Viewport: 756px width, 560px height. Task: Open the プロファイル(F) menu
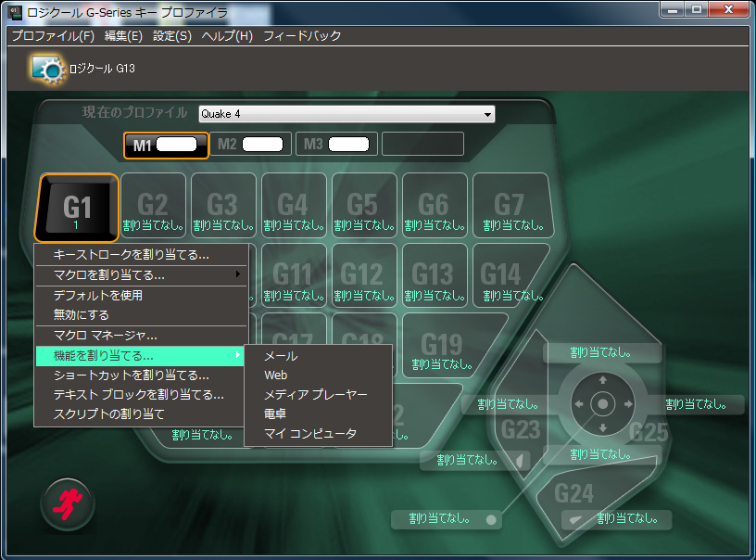click(52, 36)
